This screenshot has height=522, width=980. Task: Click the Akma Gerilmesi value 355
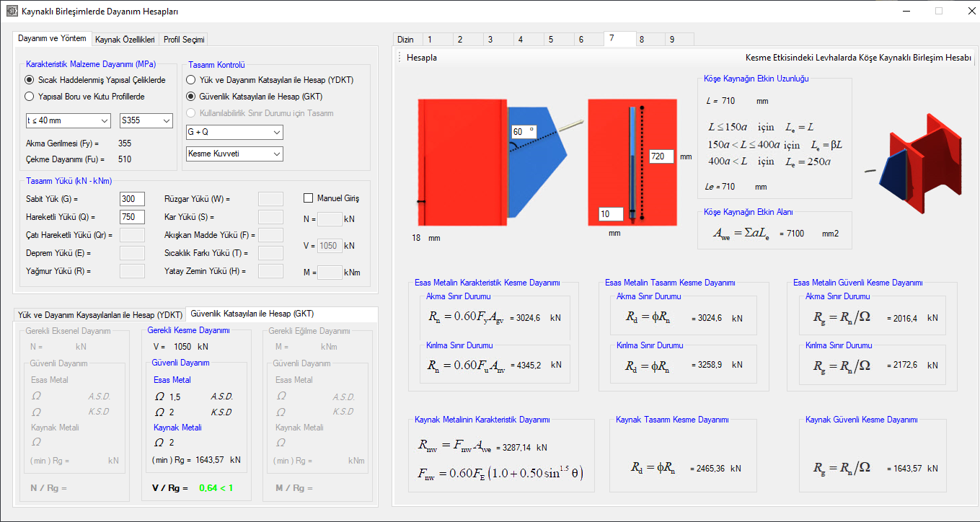coord(125,143)
